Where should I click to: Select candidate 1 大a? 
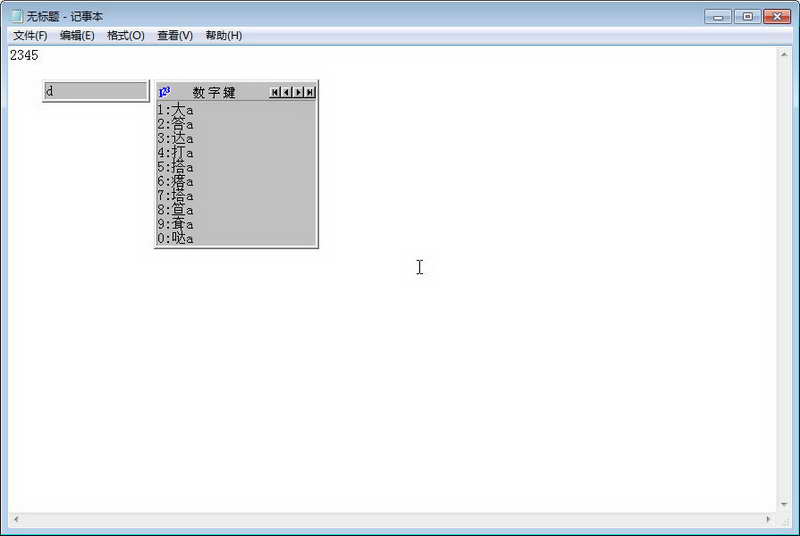(x=176, y=110)
